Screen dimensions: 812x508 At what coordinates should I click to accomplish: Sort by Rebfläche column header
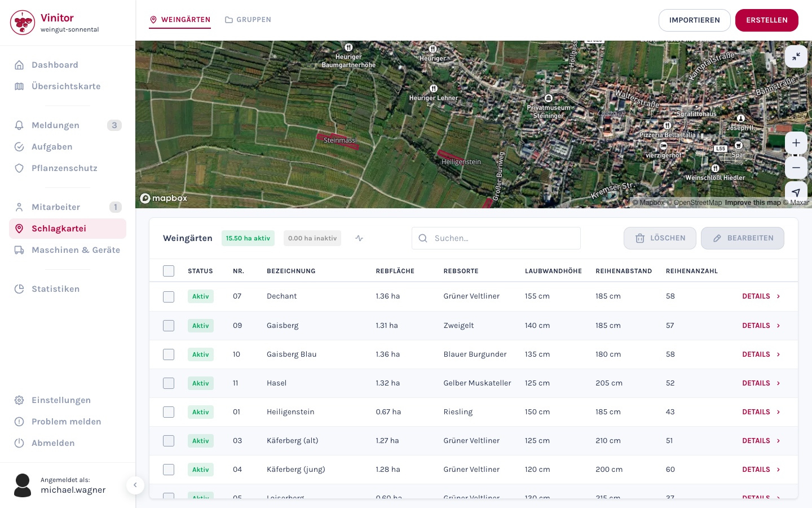tap(395, 271)
